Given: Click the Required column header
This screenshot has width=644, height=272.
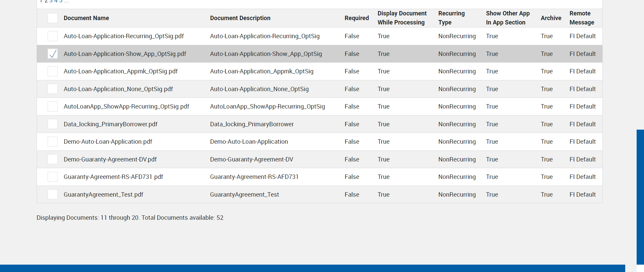Looking at the screenshot, I should pos(357,18).
